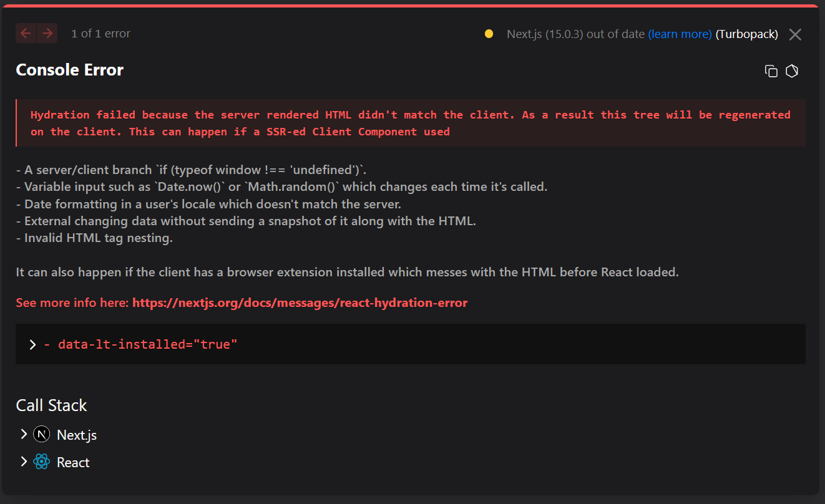Click the Console Error heading
This screenshot has height=504, width=825.
70,70
